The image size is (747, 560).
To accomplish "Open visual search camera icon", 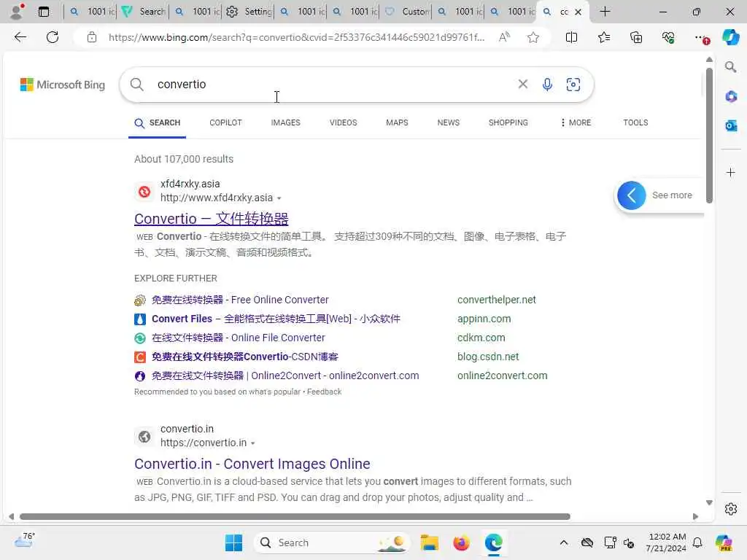I will [x=573, y=85].
